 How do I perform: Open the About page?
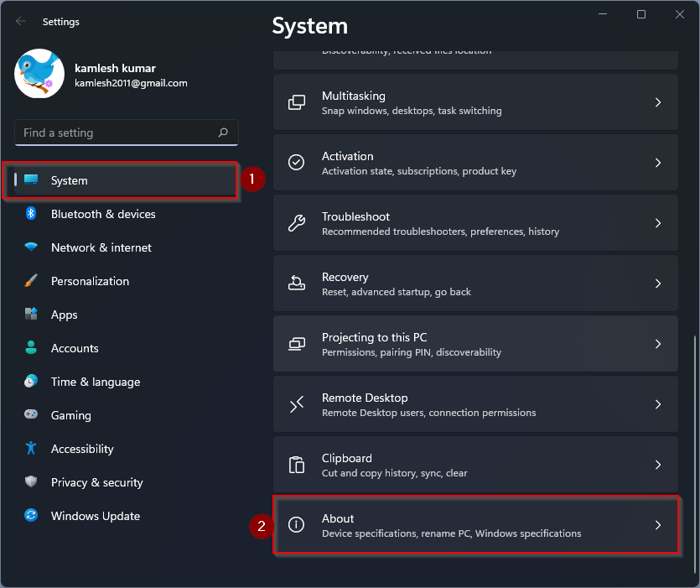pos(475,524)
